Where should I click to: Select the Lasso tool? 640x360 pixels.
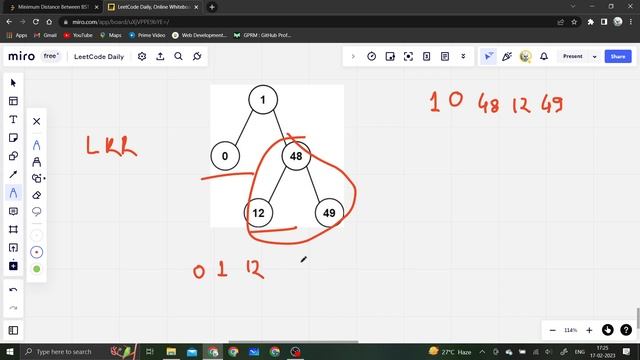click(36, 211)
